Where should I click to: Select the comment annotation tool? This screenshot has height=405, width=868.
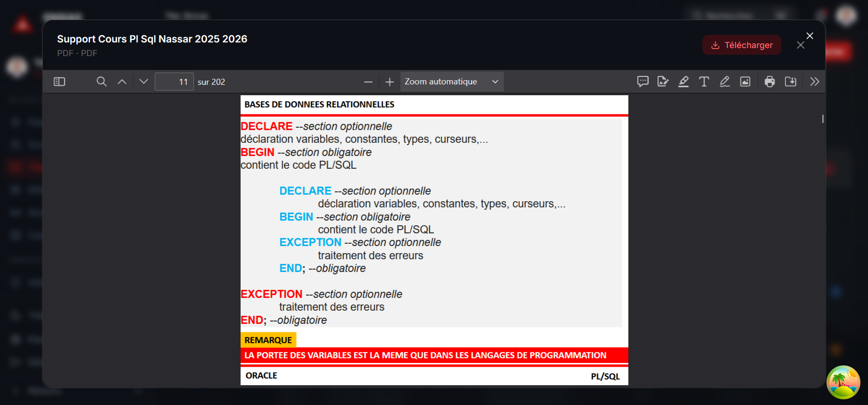tap(643, 82)
